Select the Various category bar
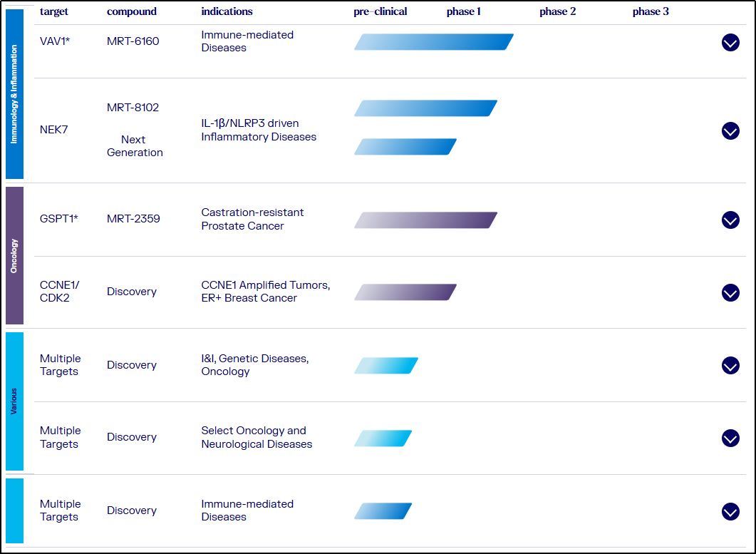This screenshot has height=554, width=756. point(14,401)
